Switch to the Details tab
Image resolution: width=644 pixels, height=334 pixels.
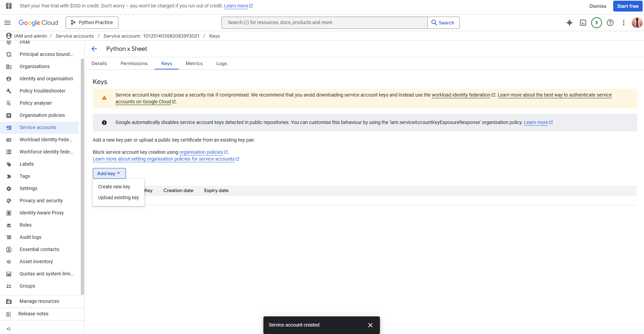click(x=99, y=63)
